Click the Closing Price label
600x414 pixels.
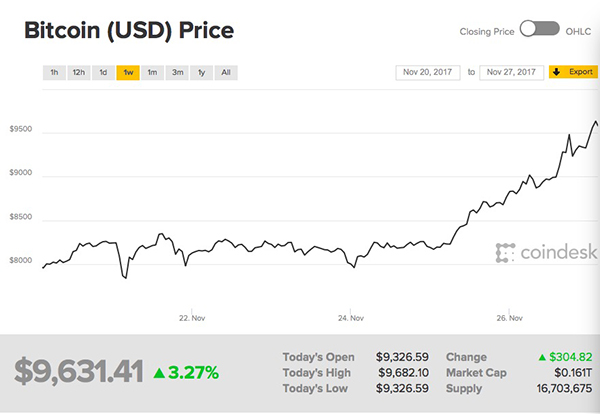(488, 30)
